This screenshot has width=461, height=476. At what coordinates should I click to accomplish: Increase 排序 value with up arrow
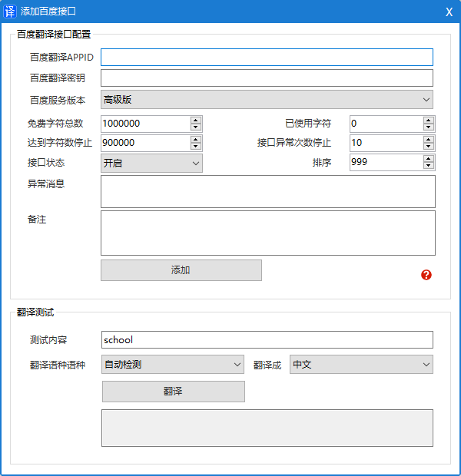tap(429, 159)
